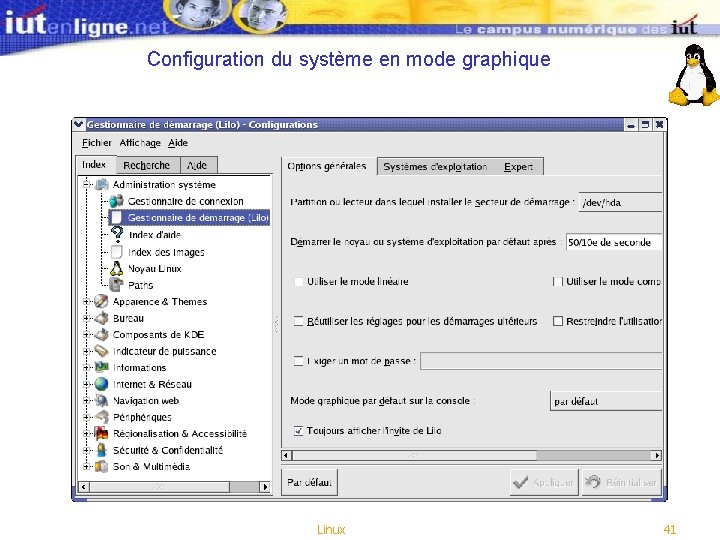Click the right arrow of tree scrollbar

265,487
